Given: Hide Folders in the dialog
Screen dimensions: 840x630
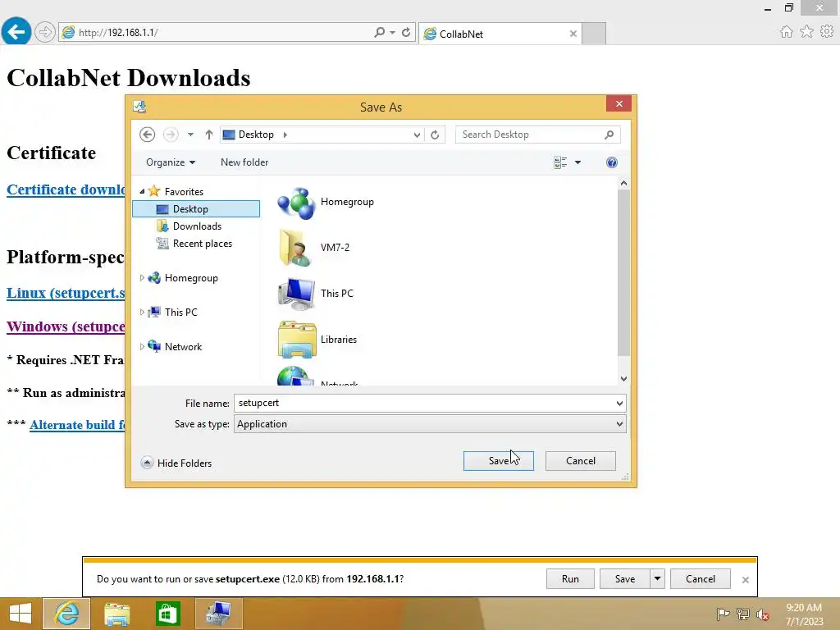Looking at the screenshot, I should click(176, 463).
